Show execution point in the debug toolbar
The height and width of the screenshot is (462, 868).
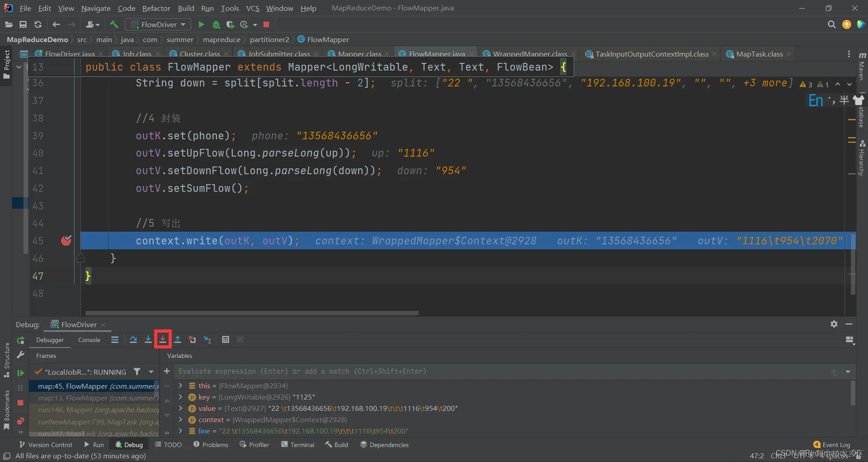[x=115, y=339]
